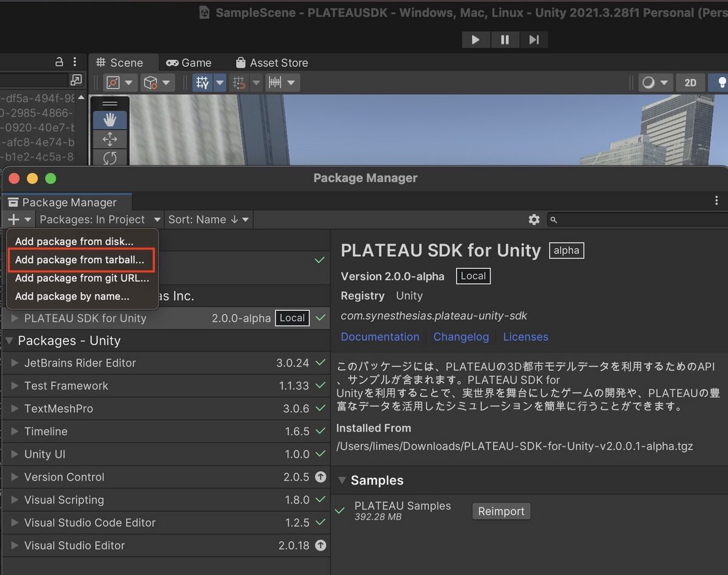Switch to the Asset Store tab

coord(272,63)
